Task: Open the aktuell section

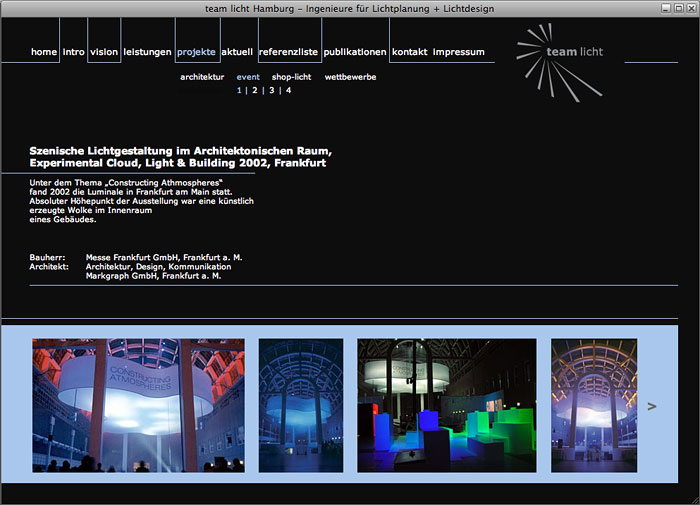Action: (237, 52)
